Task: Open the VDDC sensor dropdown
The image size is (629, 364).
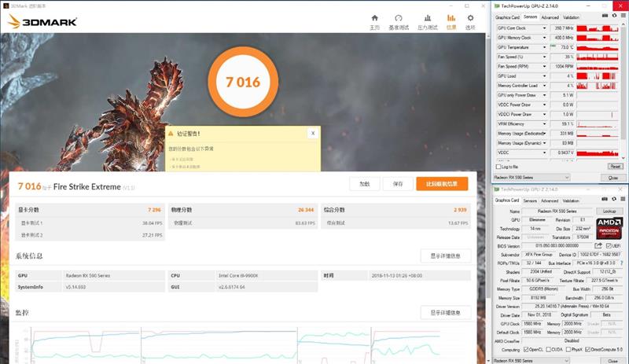Action: tap(544, 153)
